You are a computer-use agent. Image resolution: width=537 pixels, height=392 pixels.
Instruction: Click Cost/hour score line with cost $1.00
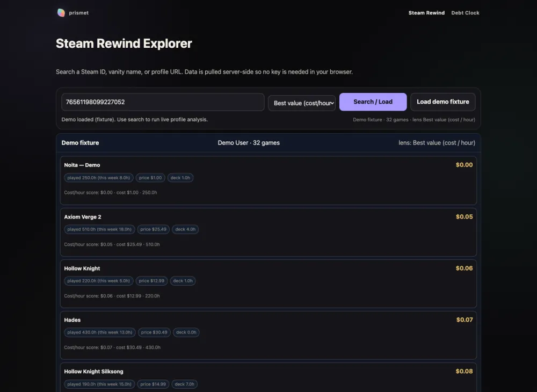click(x=111, y=192)
